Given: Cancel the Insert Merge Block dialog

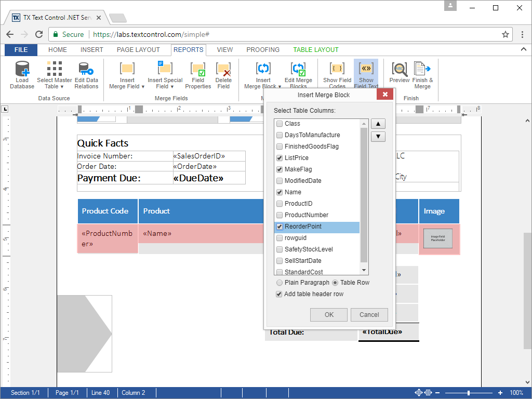Looking at the screenshot, I should click(x=369, y=314).
